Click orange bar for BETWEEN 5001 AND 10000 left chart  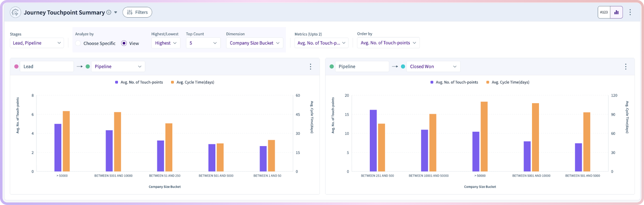click(118, 142)
